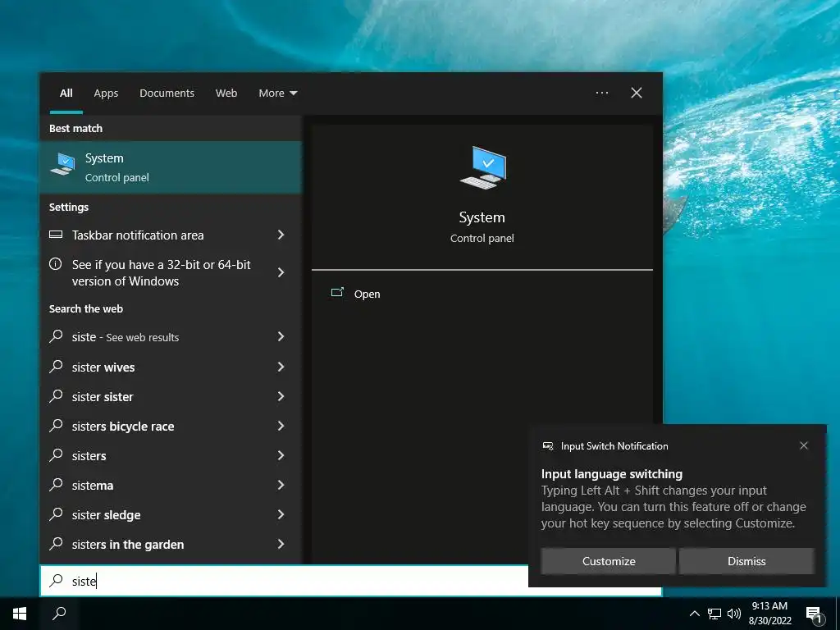Click the Dismiss button

746,561
